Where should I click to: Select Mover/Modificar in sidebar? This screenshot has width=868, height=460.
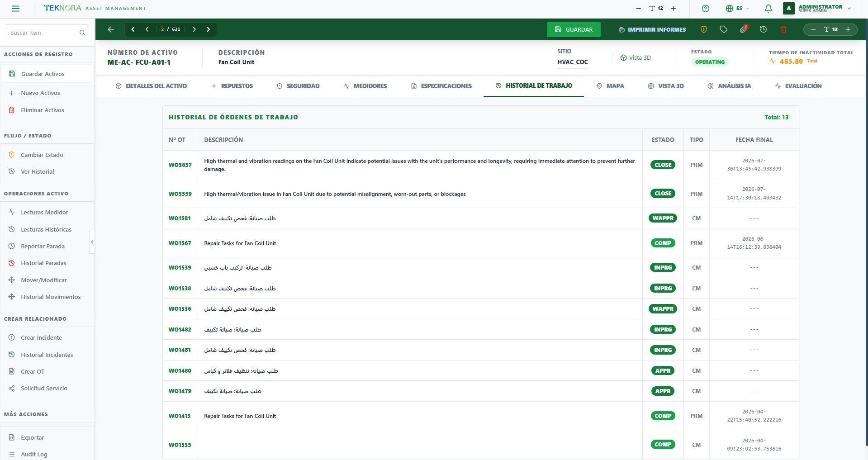tap(47, 280)
